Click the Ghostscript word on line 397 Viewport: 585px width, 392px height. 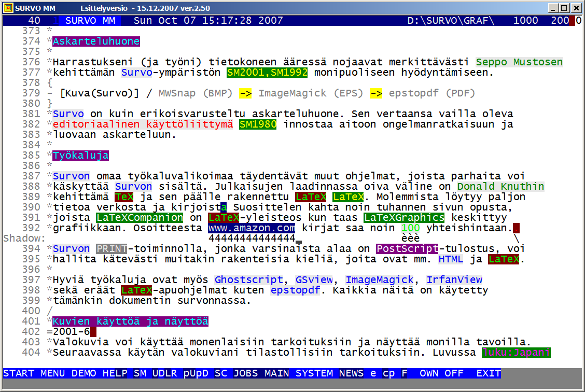(249, 279)
